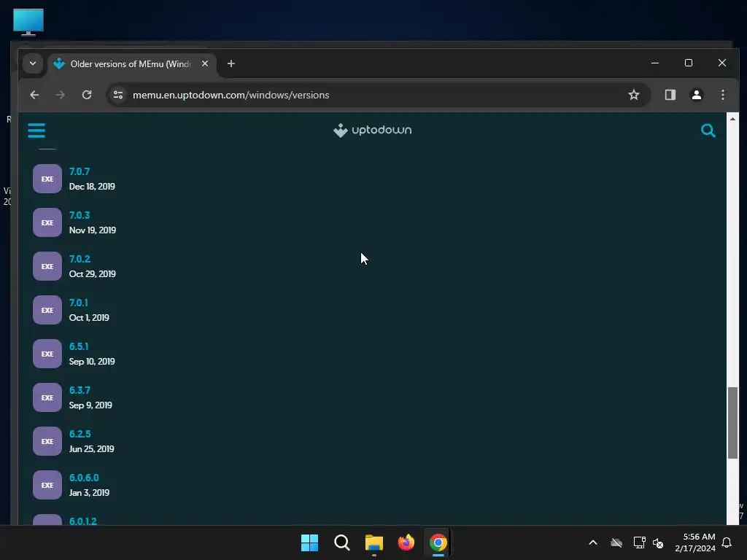Open version 6.2.5 download link
Image resolution: width=747 pixels, height=560 pixels.
(80, 435)
